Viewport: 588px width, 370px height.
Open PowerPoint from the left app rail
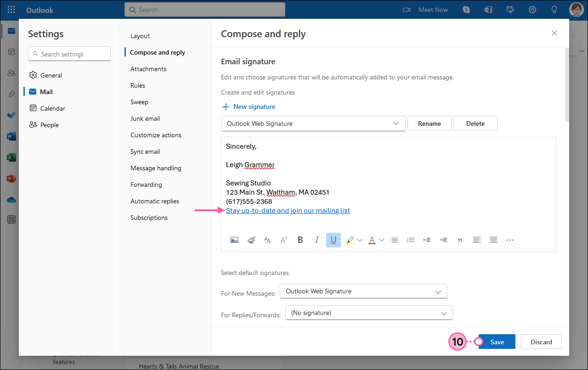click(11, 179)
